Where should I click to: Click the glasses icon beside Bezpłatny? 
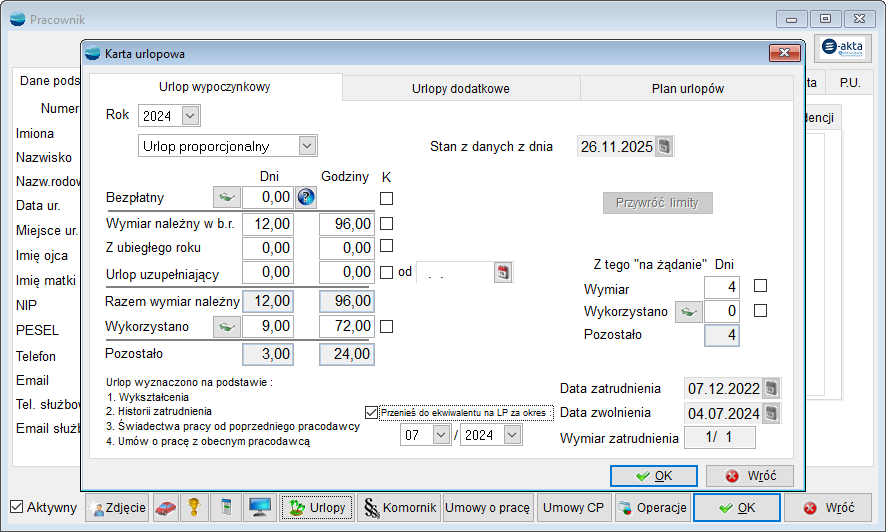(x=227, y=198)
